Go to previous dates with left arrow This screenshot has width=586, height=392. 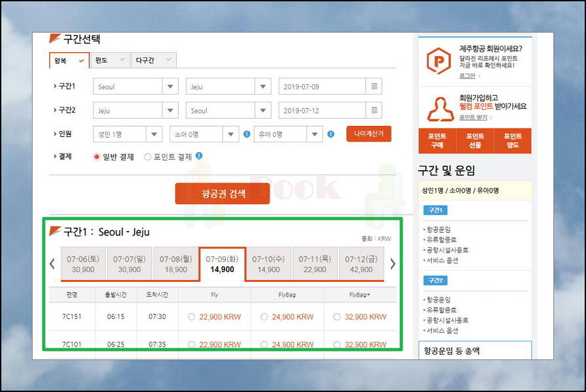(52, 264)
